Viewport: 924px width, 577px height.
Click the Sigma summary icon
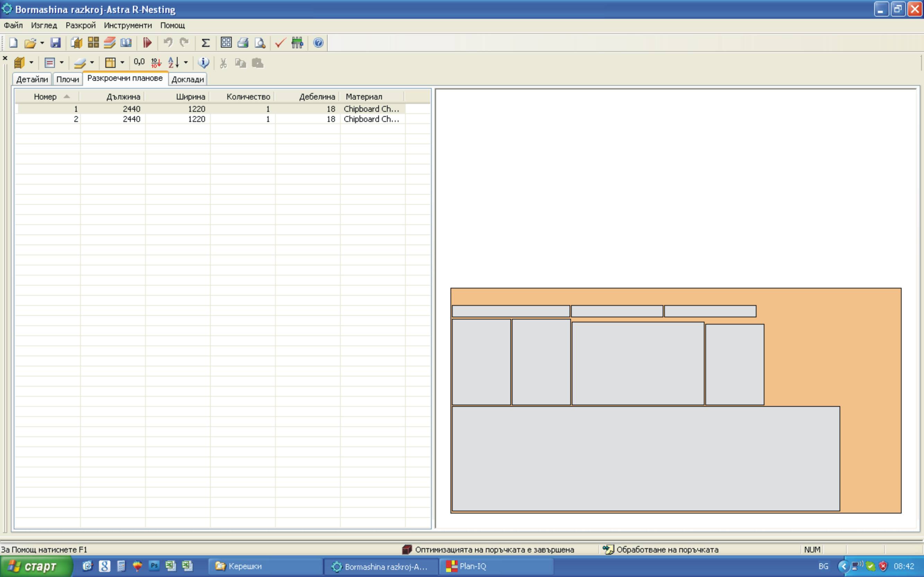pyautogui.click(x=206, y=43)
